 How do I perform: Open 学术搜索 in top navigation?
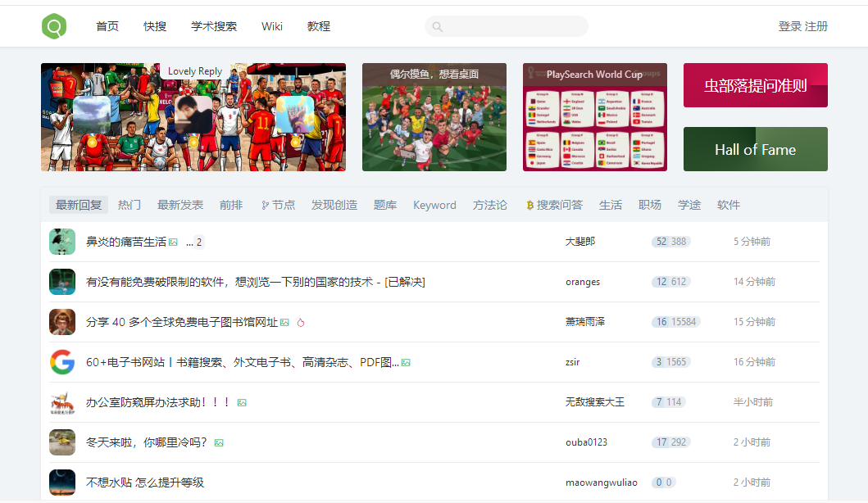pyautogui.click(x=214, y=26)
